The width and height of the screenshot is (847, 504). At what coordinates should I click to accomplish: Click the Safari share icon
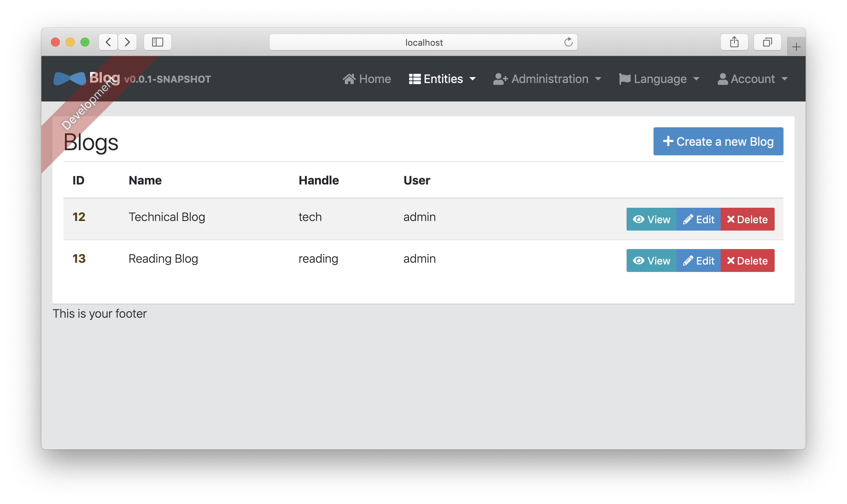(734, 42)
